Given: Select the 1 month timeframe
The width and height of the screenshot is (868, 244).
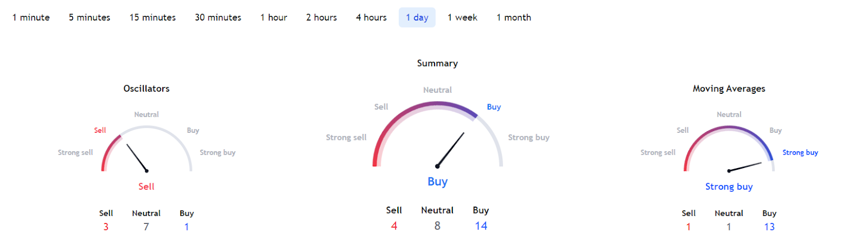Looking at the screenshot, I should tap(514, 17).
